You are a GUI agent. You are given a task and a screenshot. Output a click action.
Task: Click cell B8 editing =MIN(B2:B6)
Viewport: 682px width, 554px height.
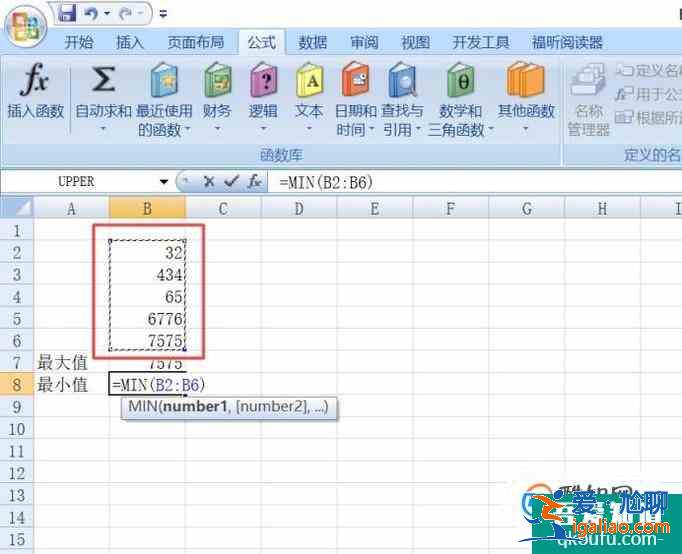tap(147, 384)
